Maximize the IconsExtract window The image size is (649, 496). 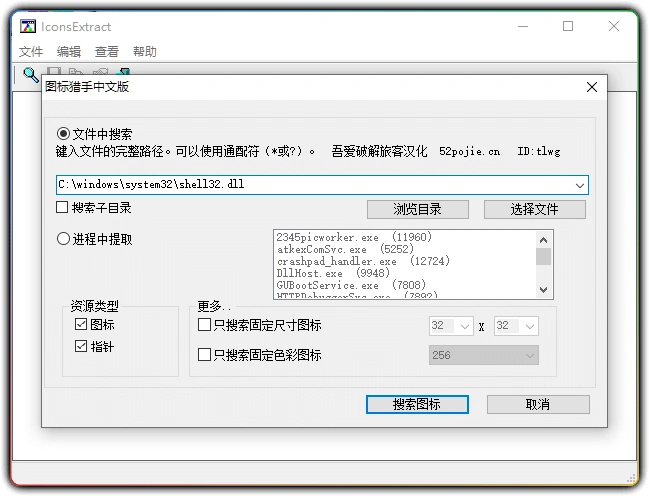[x=568, y=26]
